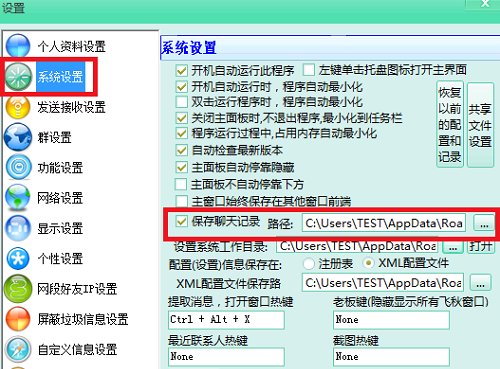This screenshot has width=500, height=369.
Task: Click the compass icon for 自定义信息设置
Action: point(18,349)
